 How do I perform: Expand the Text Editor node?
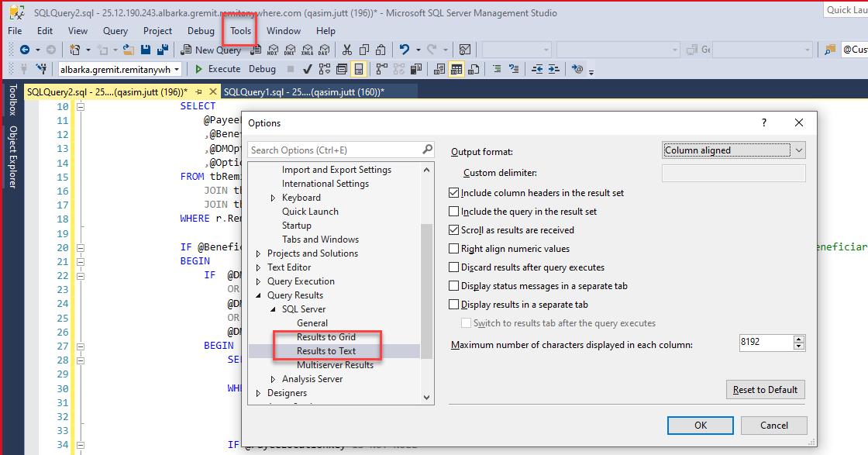point(259,267)
